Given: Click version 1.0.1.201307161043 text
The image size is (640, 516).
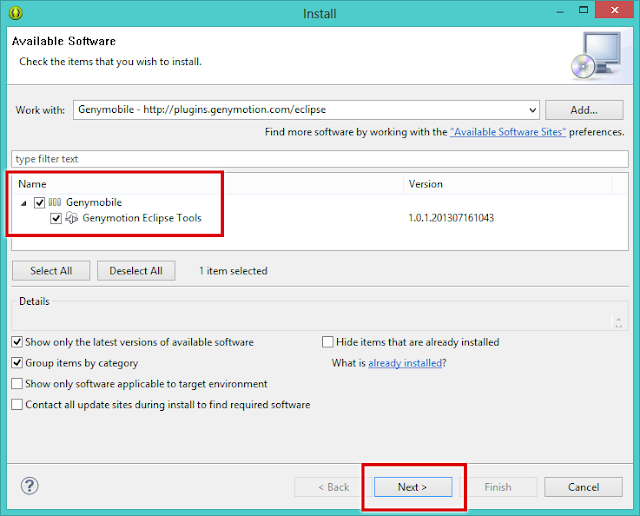Looking at the screenshot, I should pos(451,218).
